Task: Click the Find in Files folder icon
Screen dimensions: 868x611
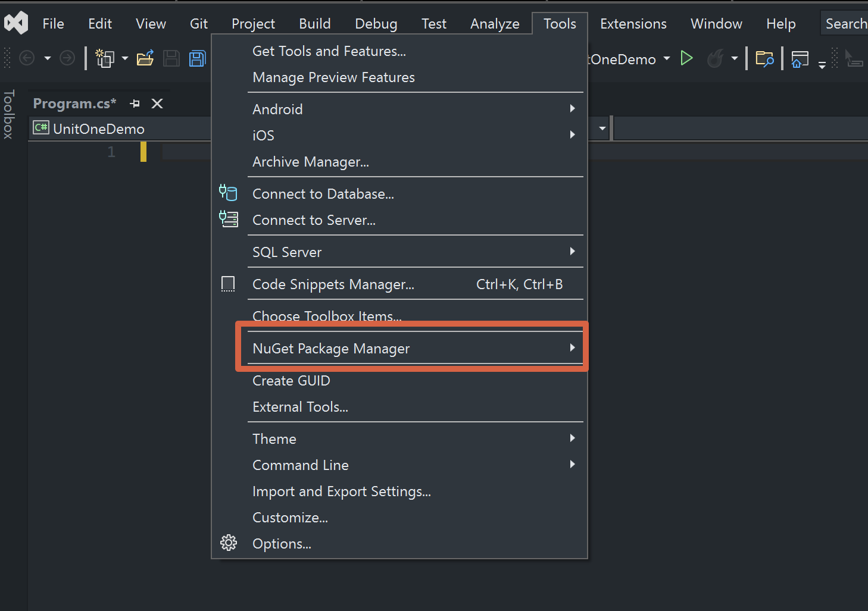Action: coord(764,58)
